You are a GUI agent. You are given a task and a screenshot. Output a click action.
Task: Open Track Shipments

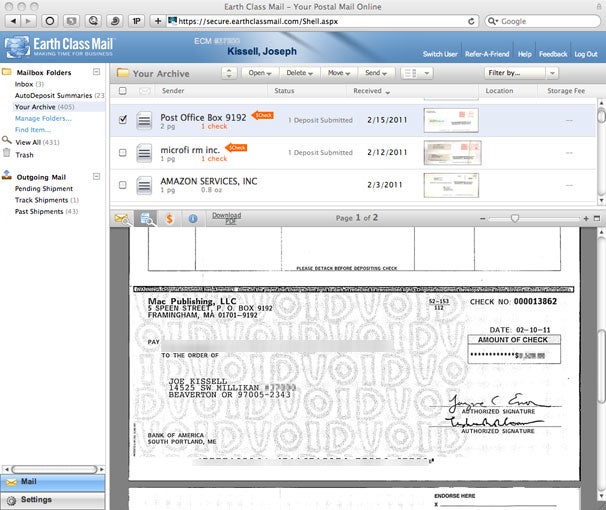[47, 200]
